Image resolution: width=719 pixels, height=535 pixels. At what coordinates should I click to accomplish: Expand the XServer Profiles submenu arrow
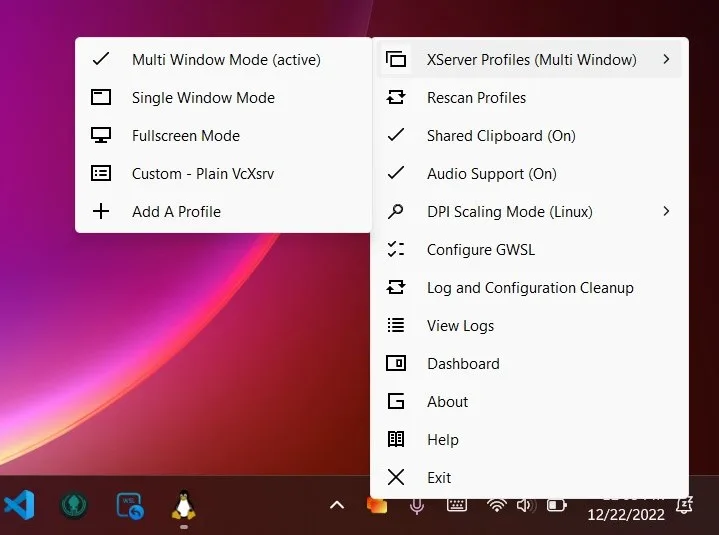click(666, 59)
